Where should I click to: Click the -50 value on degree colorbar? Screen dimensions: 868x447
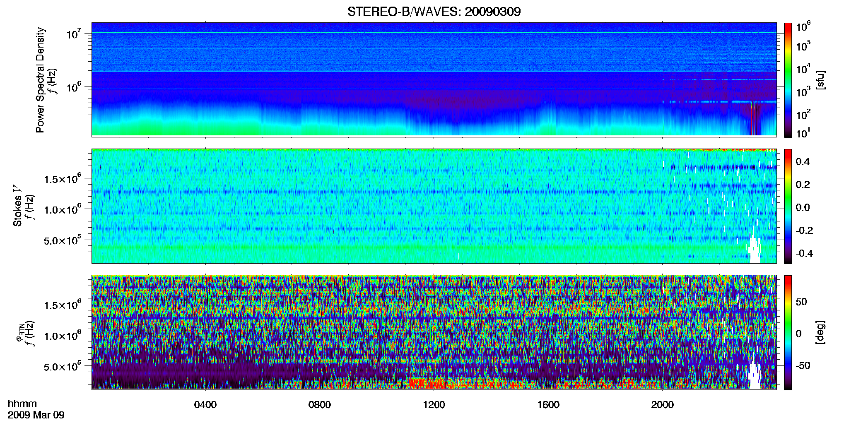803,366
